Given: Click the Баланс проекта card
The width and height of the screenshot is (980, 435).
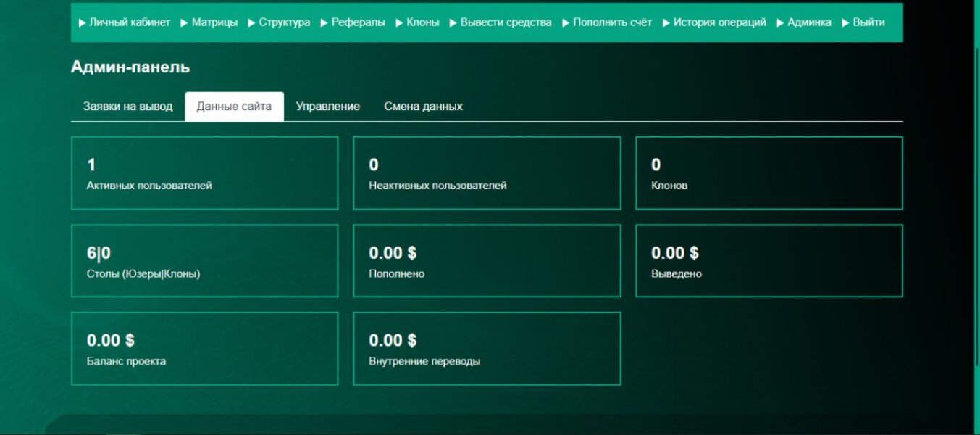Looking at the screenshot, I should (x=204, y=348).
